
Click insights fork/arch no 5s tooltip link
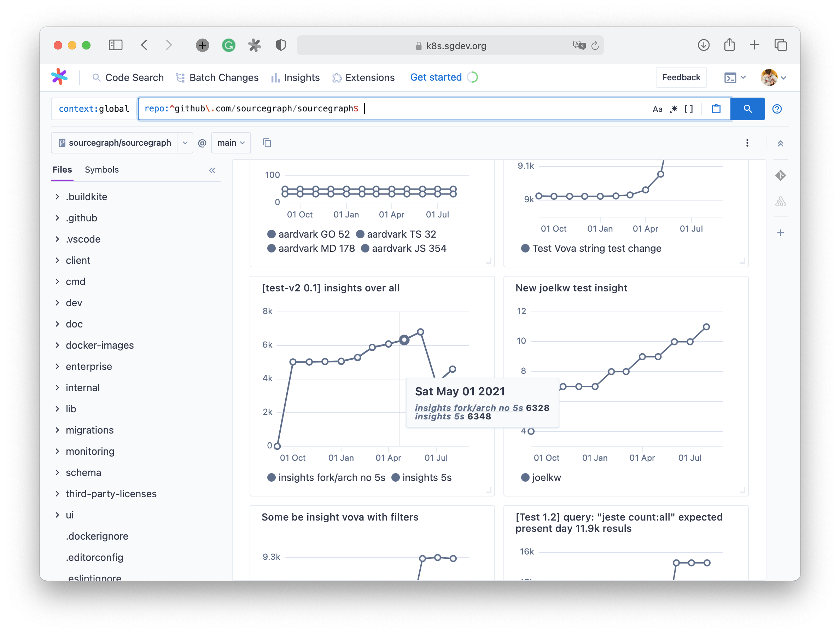(469, 408)
